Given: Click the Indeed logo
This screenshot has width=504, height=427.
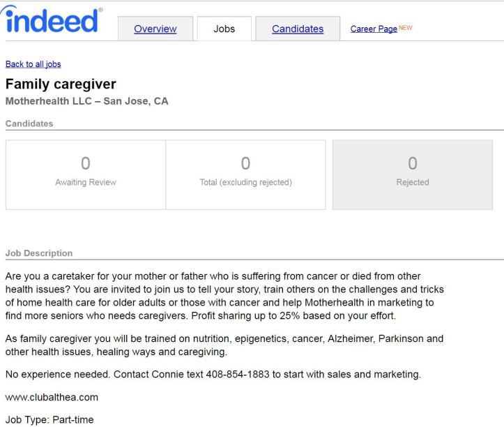Looking at the screenshot, I should 52,22.
